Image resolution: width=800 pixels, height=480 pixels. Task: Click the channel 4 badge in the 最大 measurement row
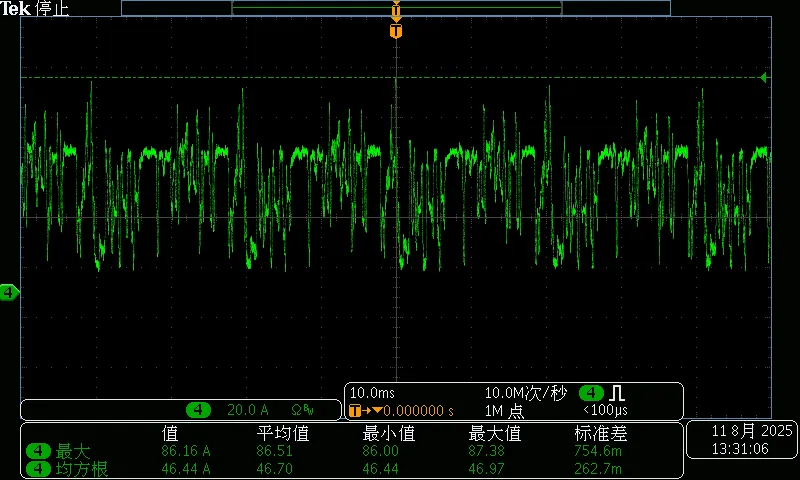[38, 451]
